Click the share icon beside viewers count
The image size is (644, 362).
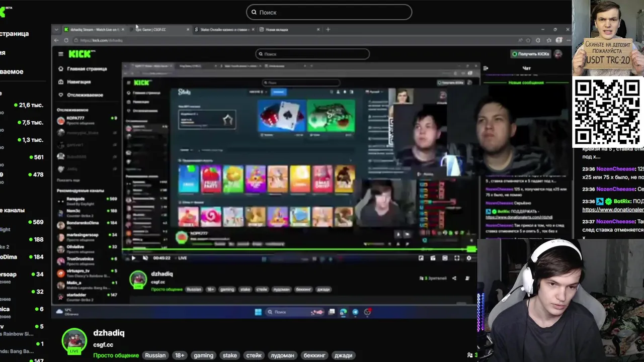454,278
